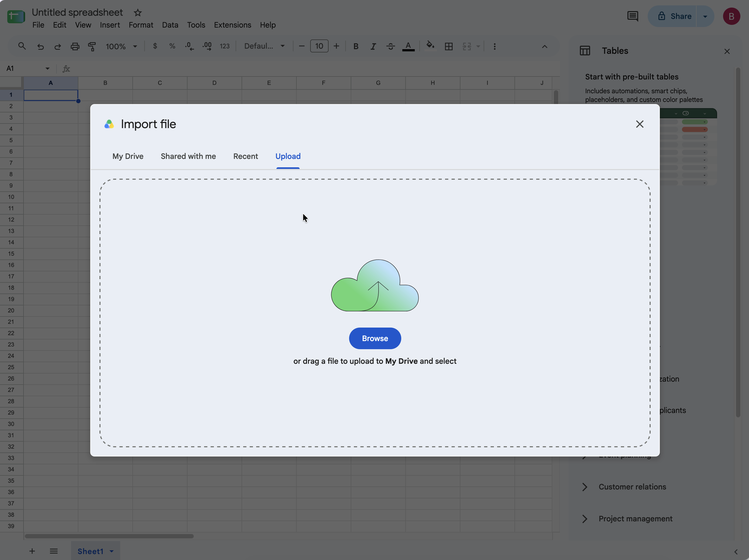The image size is (749, 560).
Task: Open the Default font dropdown
Action: (x=265, y=46)
